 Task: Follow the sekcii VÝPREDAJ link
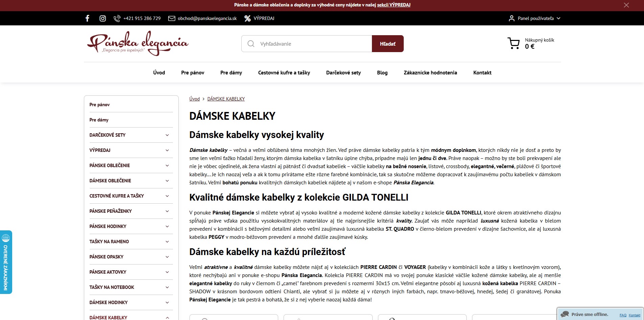click(394, 5)
